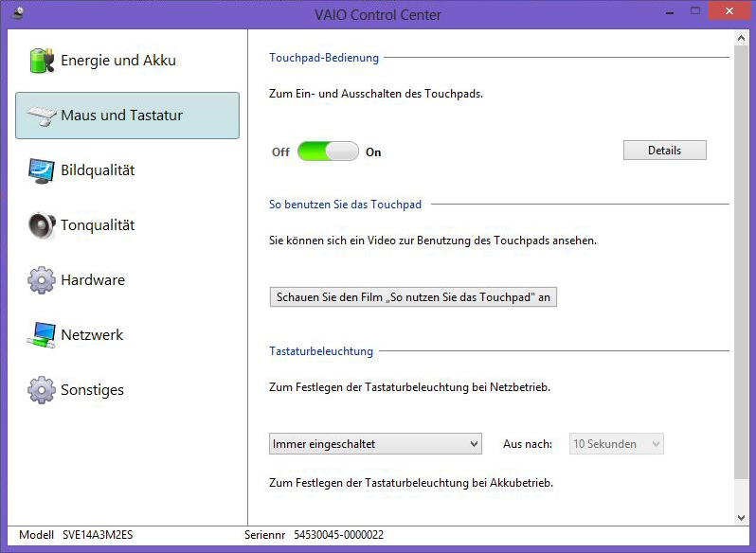This screenshot has height=553, width=756.
Task: Click the 'Aus nach:' label
Action: tap(528, 444)
